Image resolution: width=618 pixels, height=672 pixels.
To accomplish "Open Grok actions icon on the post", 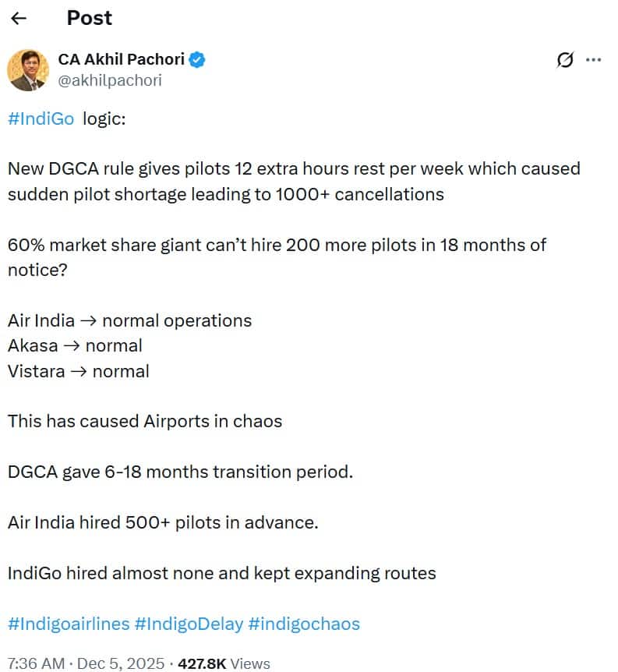I will coord(565,59).
